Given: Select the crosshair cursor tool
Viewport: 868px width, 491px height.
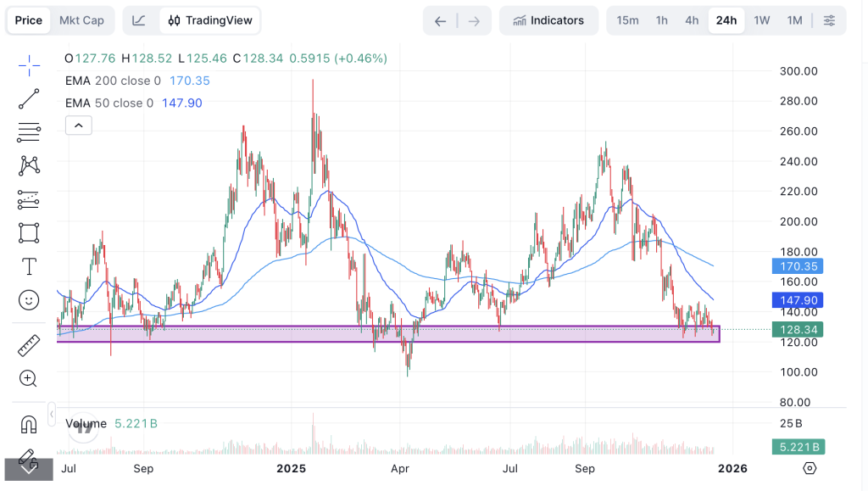Looking at the screenshot, I should tap(29, 65).
